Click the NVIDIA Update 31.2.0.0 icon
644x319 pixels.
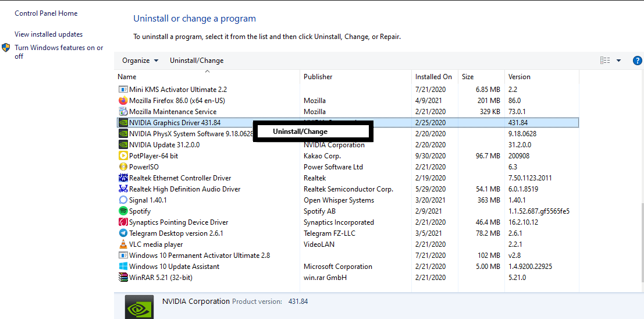(123, 145)
